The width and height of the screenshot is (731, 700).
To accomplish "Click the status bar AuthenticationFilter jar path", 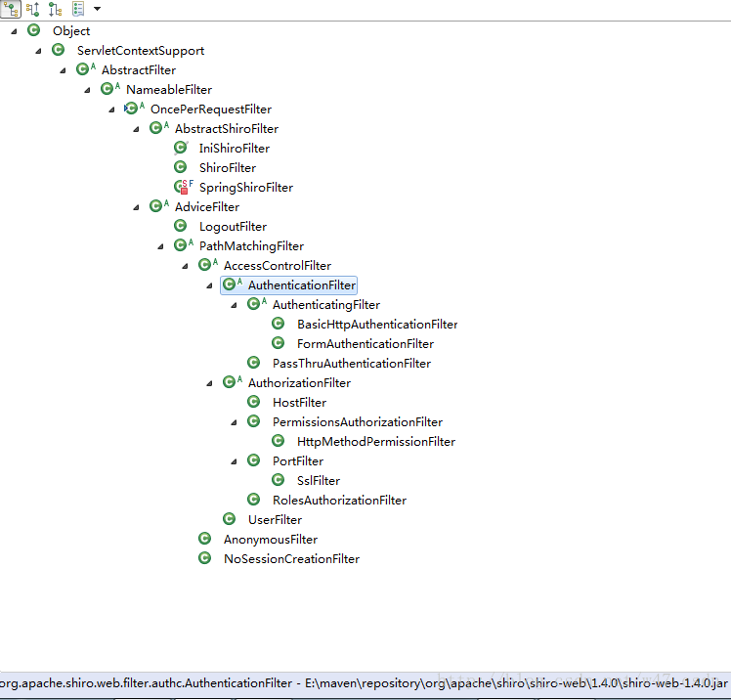I will pos(364,683).
